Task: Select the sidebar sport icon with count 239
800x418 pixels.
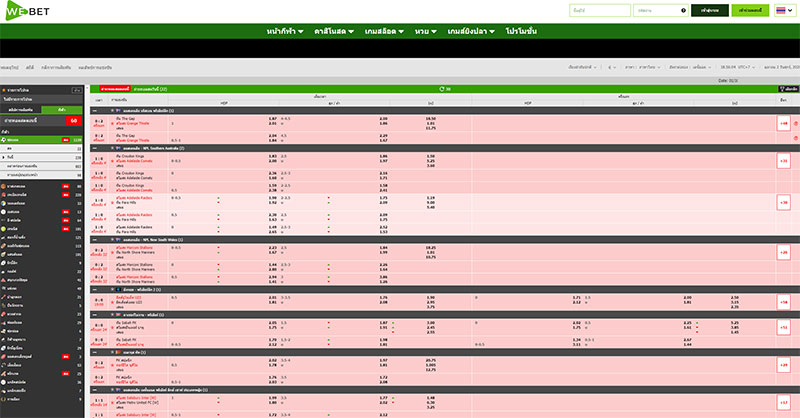Action: (4, 194)
